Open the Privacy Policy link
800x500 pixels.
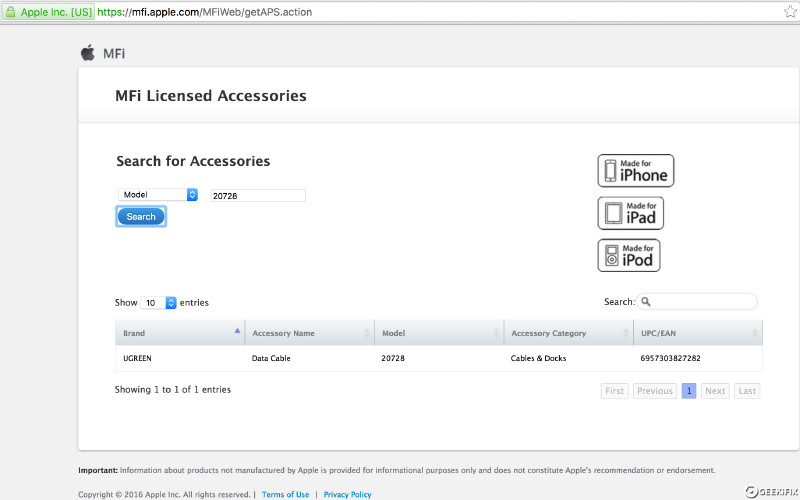click(x=347, y=494)
